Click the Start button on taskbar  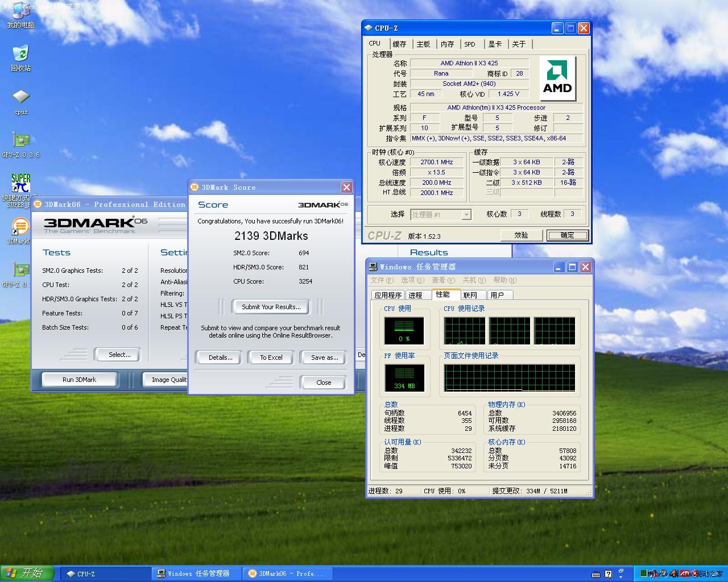tap(27, 573)
